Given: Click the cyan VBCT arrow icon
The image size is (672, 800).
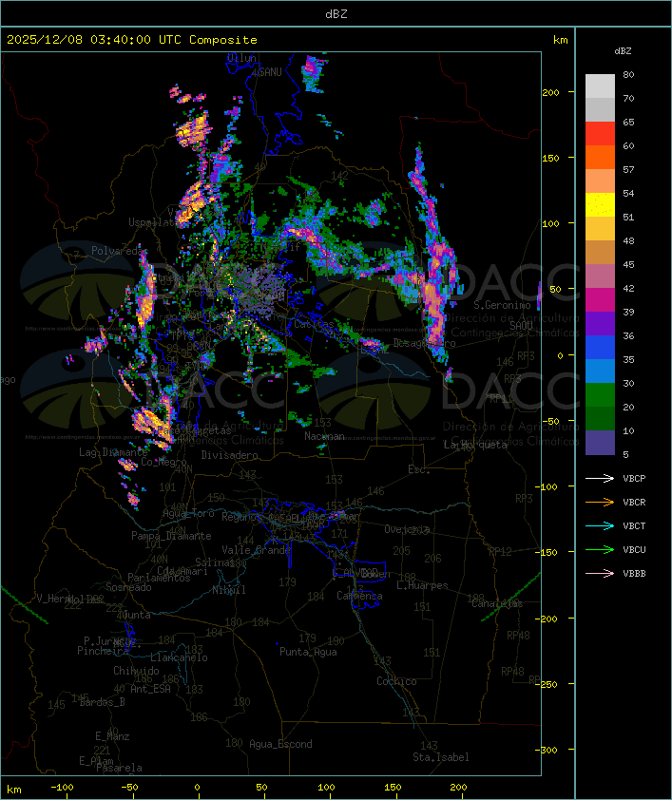Looking at the screenshot, I should tap(600, 525).
